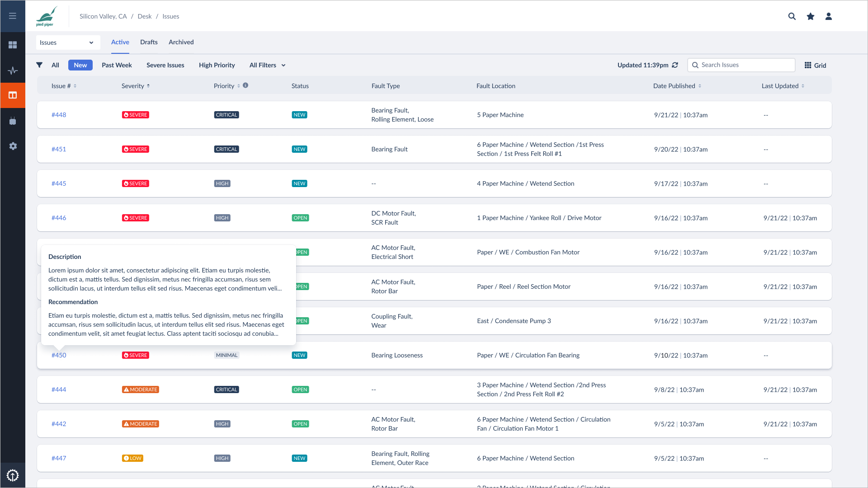This screenshot has width=868, height=488.
Task: Click the LOW severity badge on #447
Action: pyautogui.click(x=133, y=458)
